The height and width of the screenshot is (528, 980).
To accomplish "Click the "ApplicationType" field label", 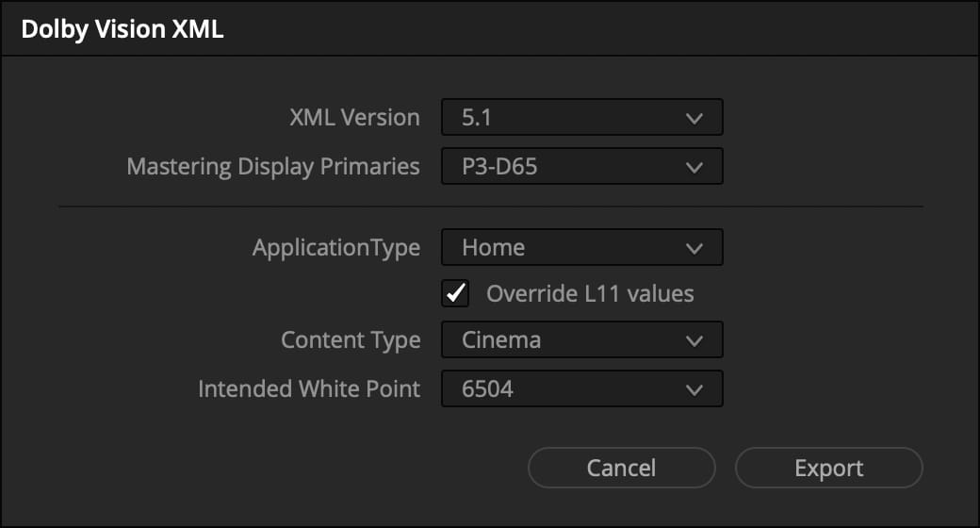I will [336, 249].
